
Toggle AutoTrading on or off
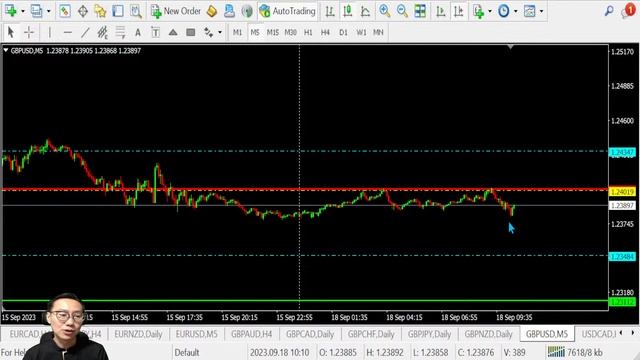tap(287, 11)
